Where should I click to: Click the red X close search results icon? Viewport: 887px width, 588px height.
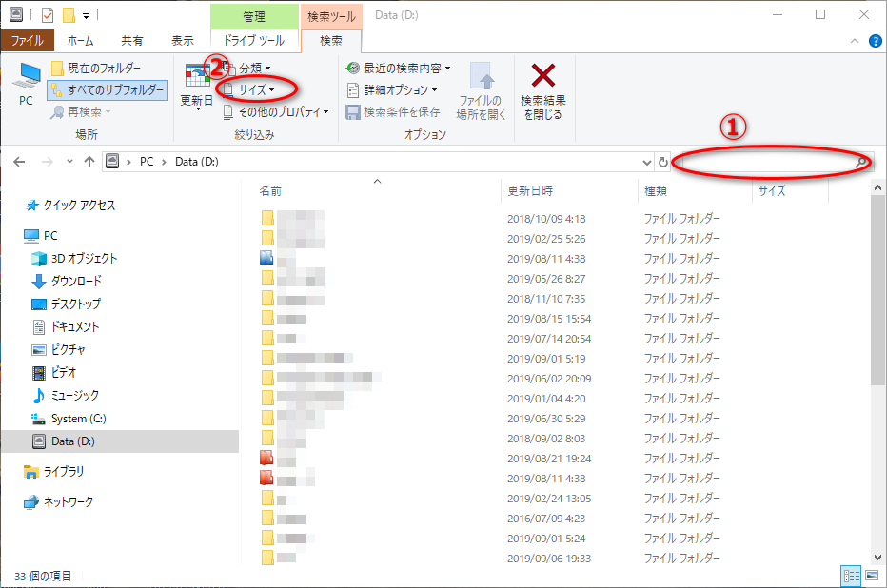tap(543, 76)
